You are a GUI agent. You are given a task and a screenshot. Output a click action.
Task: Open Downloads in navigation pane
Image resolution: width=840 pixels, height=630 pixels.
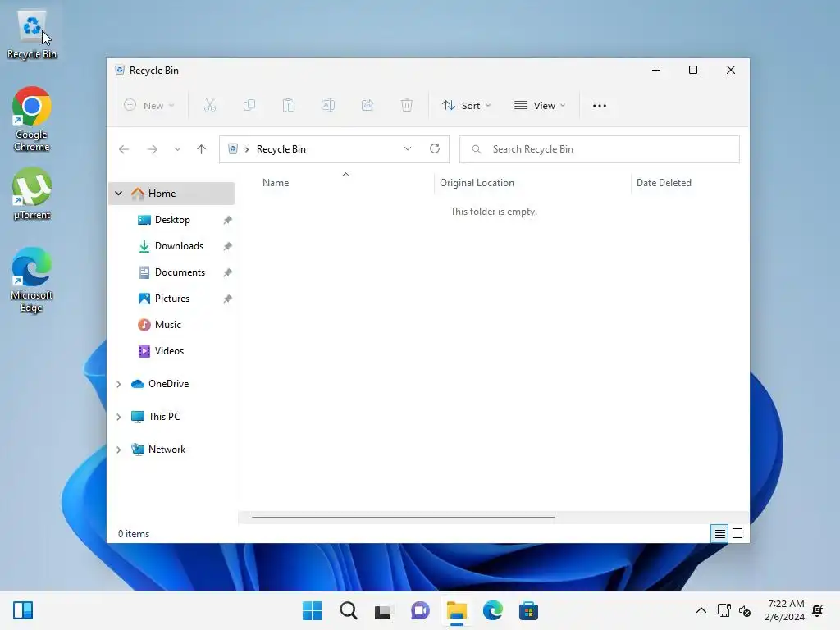pyautogui.click(x=179, y=246)
